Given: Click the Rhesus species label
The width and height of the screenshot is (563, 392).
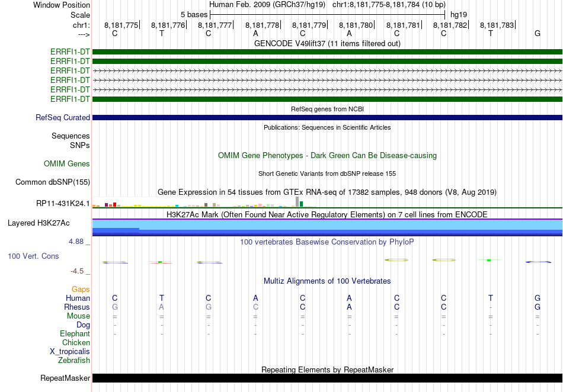Looking at the screenshot, I should [x=77, y=307].
